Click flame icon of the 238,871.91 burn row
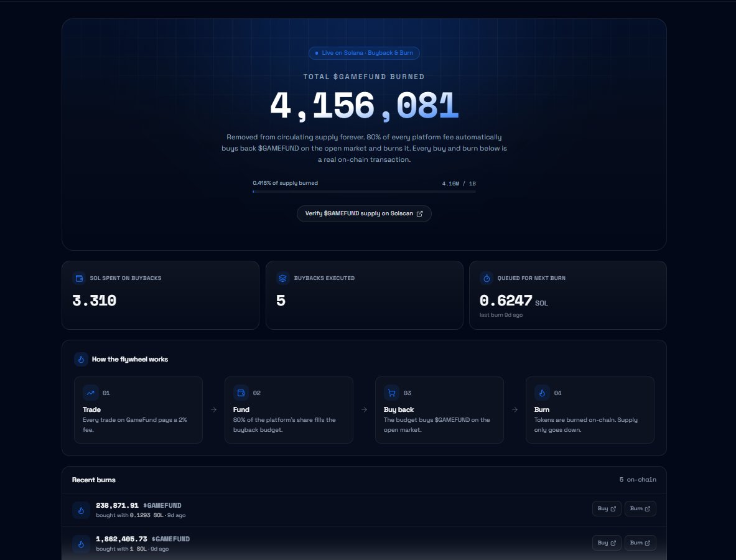 [82, 510]
